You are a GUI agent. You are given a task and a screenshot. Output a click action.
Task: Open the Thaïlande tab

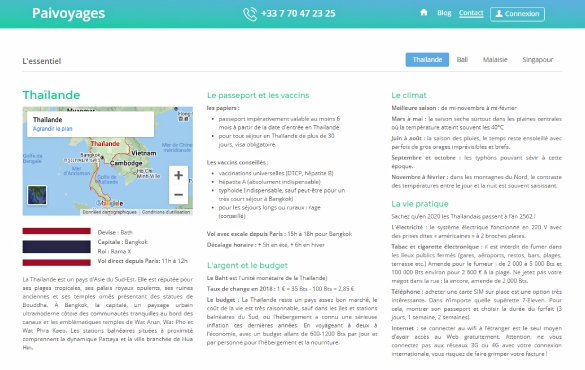427,60
